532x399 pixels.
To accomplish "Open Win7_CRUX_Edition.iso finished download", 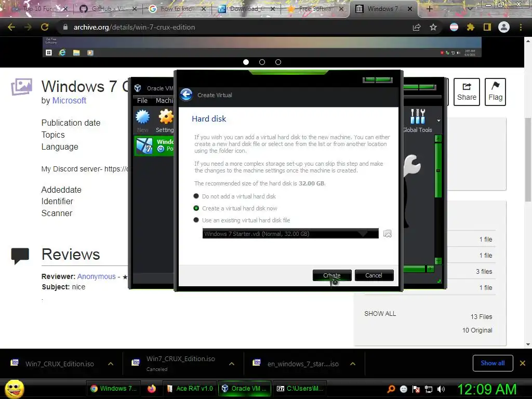I will tap(59, 364).
